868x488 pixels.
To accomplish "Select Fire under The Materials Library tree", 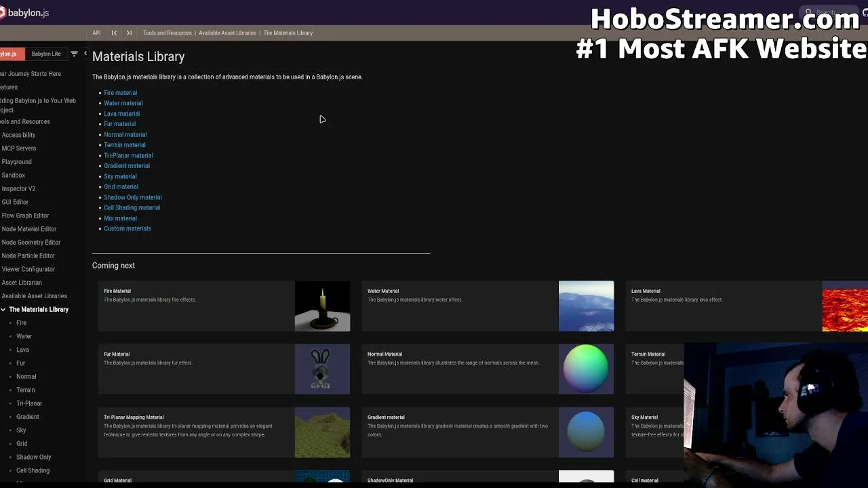I will 22,323.
